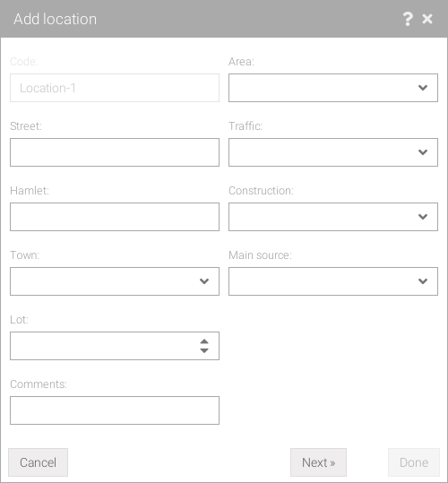The height and width of the screenshot is (483, 448).
Task: Click into the Street text field
Action: pyautogui.click(x=115, y=152)
